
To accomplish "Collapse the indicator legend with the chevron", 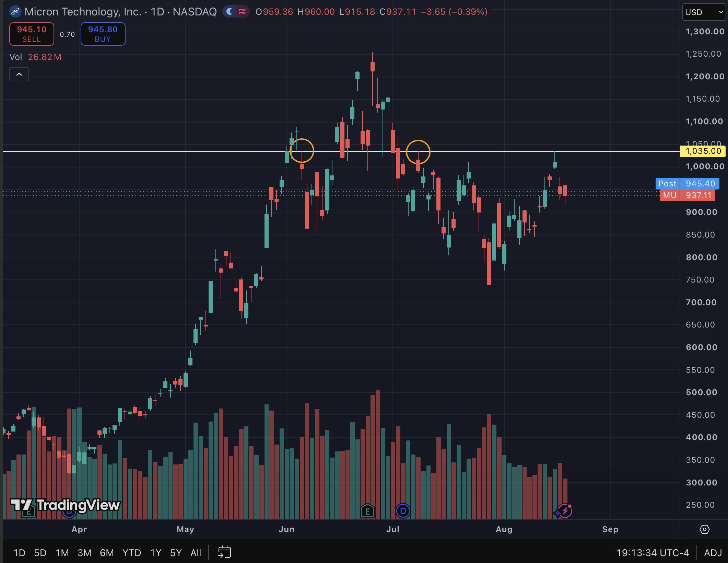I will [x=19, y=74].
